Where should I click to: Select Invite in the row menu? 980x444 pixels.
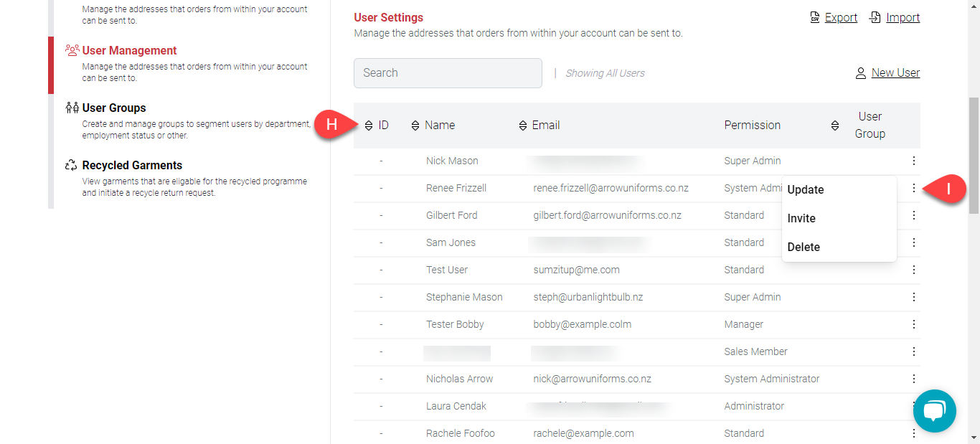[801, 219]
